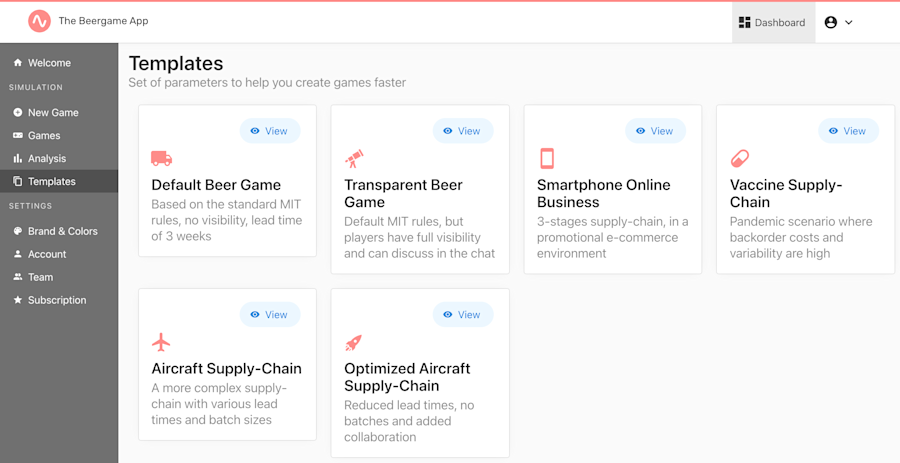The width and height of the screenshot is (900, 463).
Task: Click the Templates page heading
Action: click(176, 63)
